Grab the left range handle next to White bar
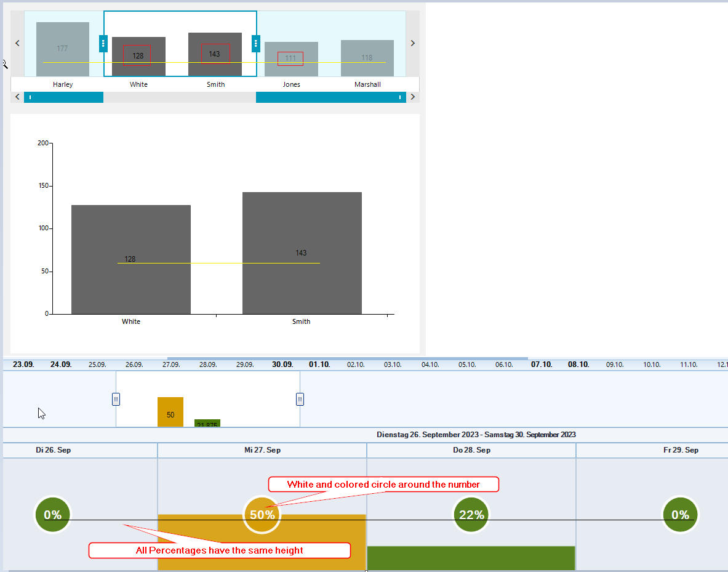728x572 pixels. pyautogui.click(x=103, y=44)
